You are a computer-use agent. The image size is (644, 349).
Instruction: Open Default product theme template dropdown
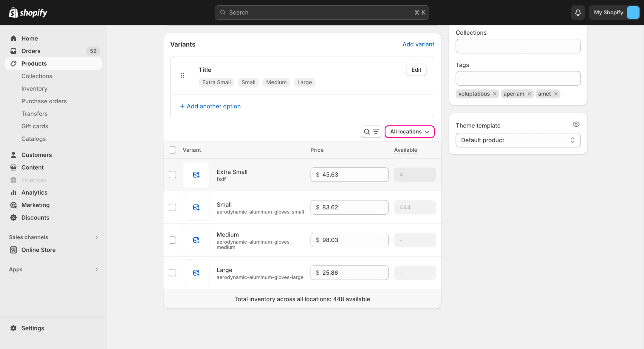[x=518, y=140]
